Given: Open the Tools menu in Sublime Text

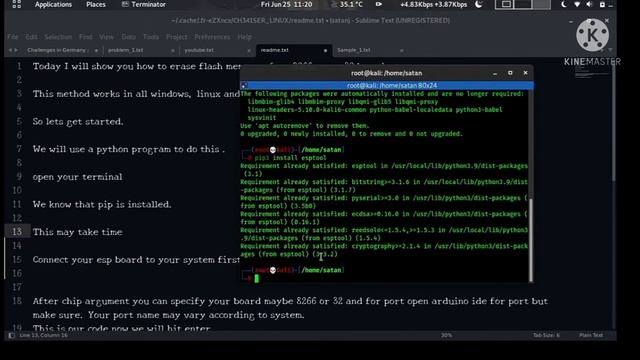Looking at the screenshot, I should coord(151,37).
